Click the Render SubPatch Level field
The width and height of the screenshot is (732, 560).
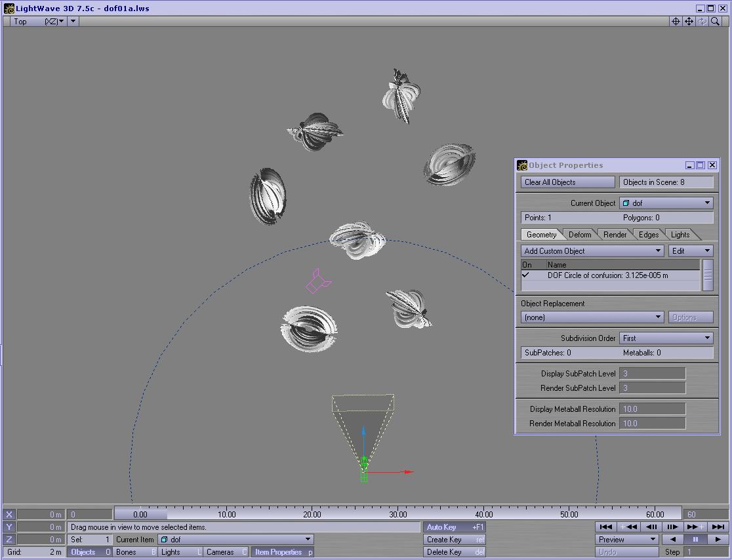coord(652,388)
